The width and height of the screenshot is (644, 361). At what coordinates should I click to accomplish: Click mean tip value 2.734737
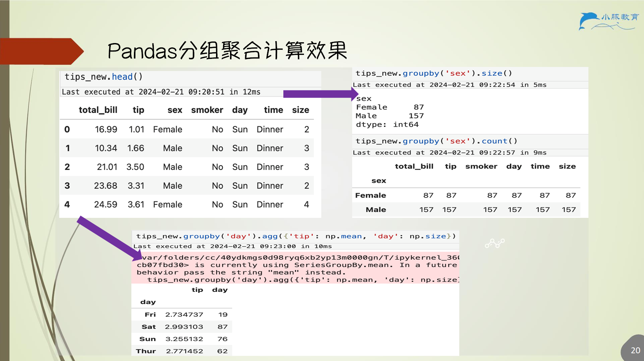coord(184,315)
